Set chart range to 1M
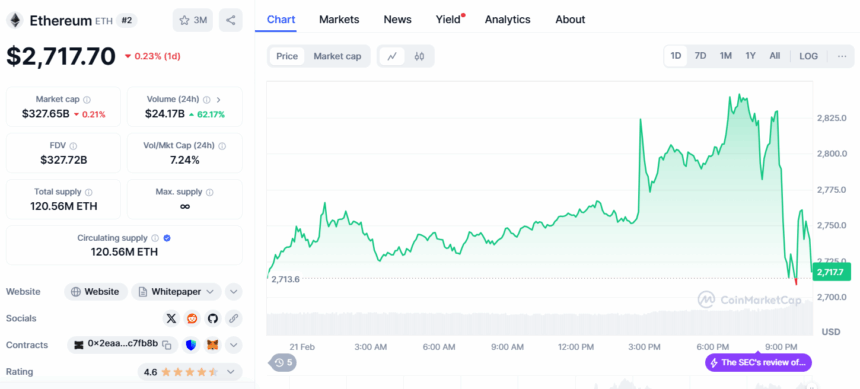 click(726, 56)
